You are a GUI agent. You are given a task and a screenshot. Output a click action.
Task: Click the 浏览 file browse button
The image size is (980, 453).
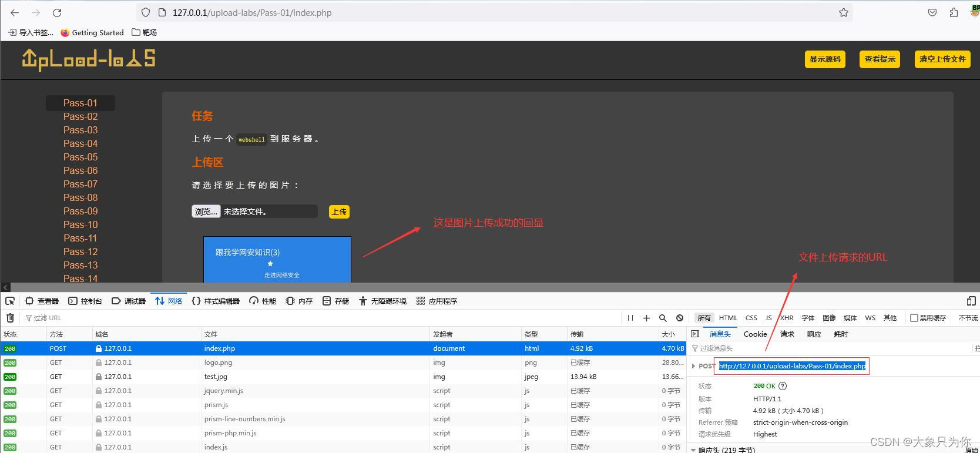(206, 212)
